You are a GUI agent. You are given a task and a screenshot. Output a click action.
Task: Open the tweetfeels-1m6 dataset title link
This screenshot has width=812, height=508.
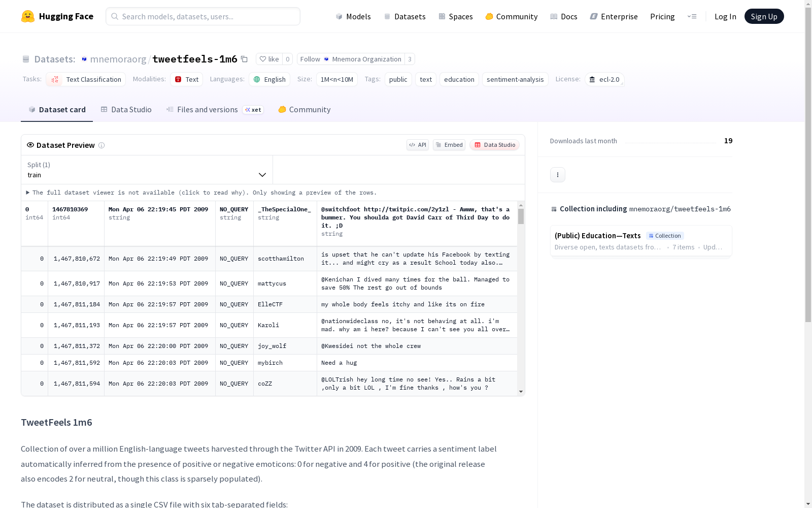pyautogui.click(x=195, y=59)
